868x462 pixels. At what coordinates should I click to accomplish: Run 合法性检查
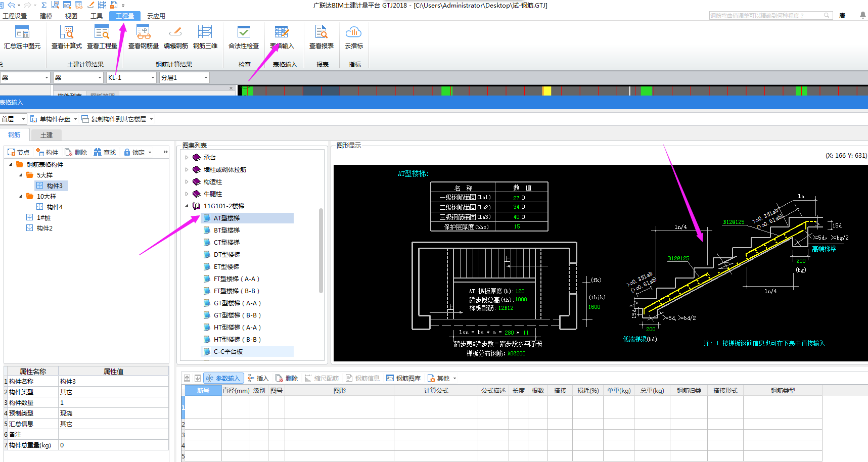(x=244, y=37)
